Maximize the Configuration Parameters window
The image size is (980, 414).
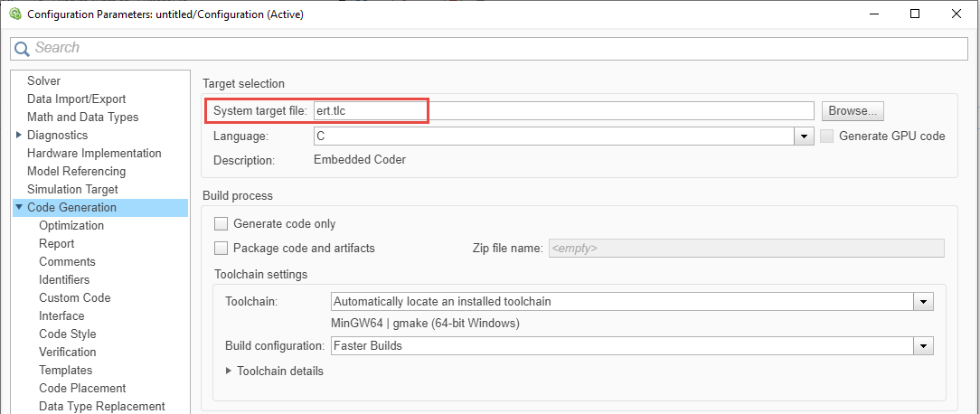pos(914,14)
